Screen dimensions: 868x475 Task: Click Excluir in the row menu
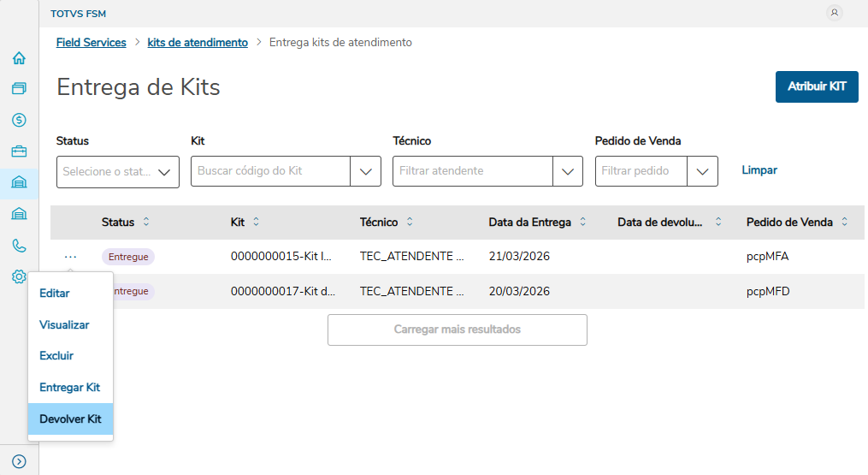[56, 356]
